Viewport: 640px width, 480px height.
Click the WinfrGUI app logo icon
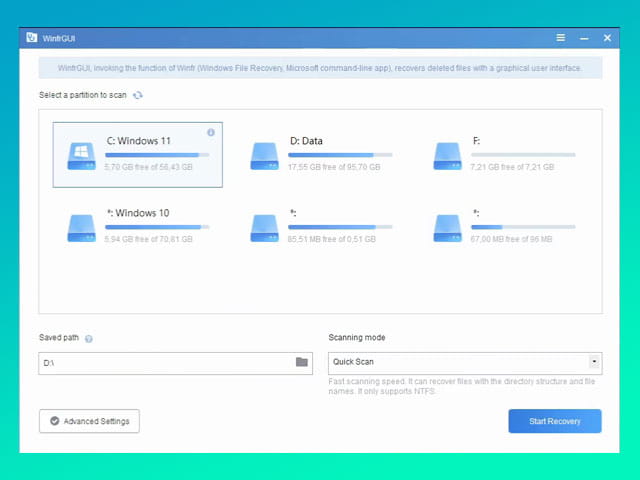click(x=31, y=38)
